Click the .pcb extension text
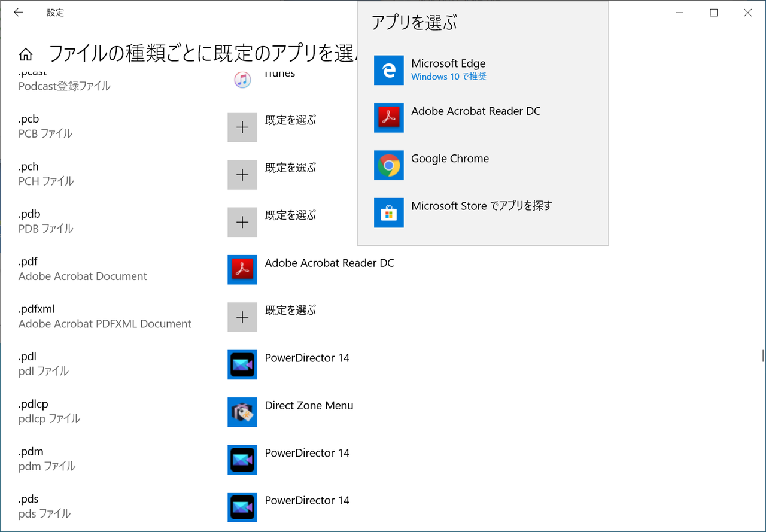 click(x=29, y=119)
